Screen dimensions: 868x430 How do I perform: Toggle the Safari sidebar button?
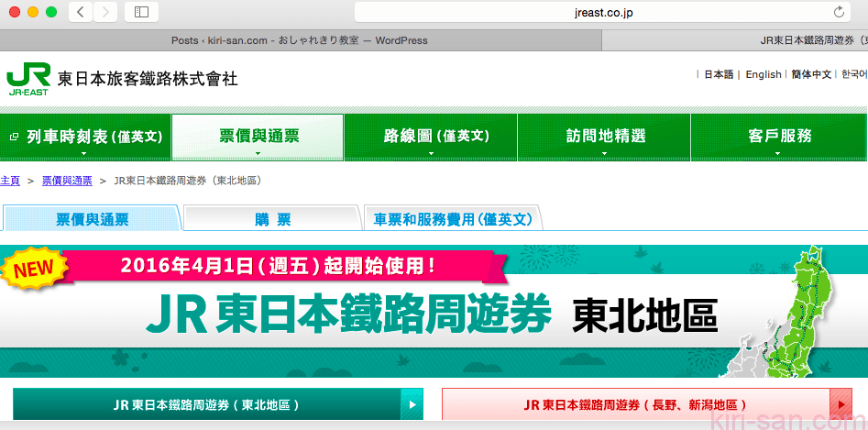coord(142,12)
